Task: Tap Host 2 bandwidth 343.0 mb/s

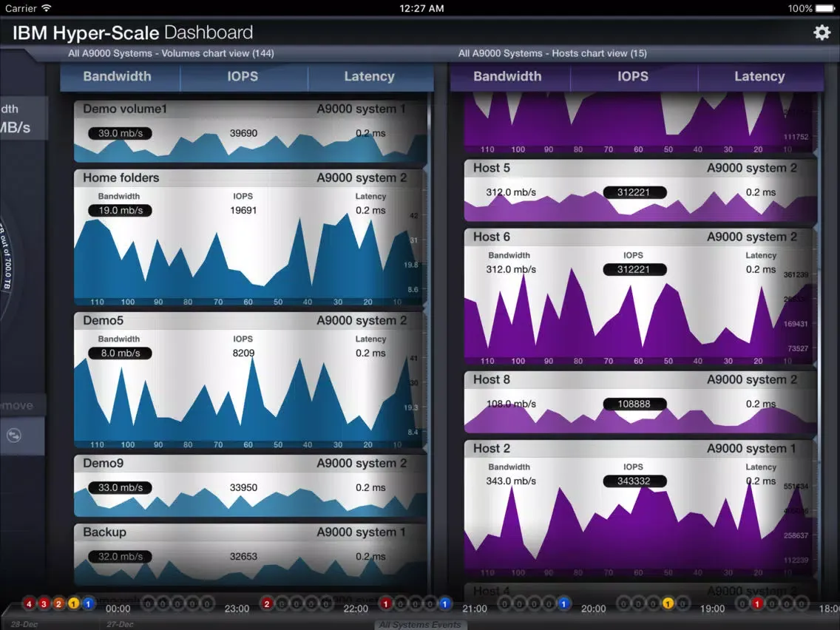Action: click(510, 481)
